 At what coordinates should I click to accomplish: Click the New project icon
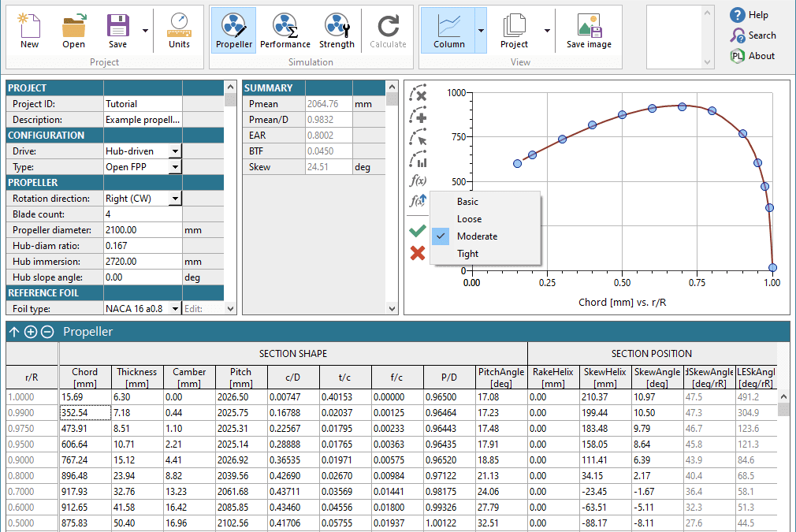tap(29, 30)
